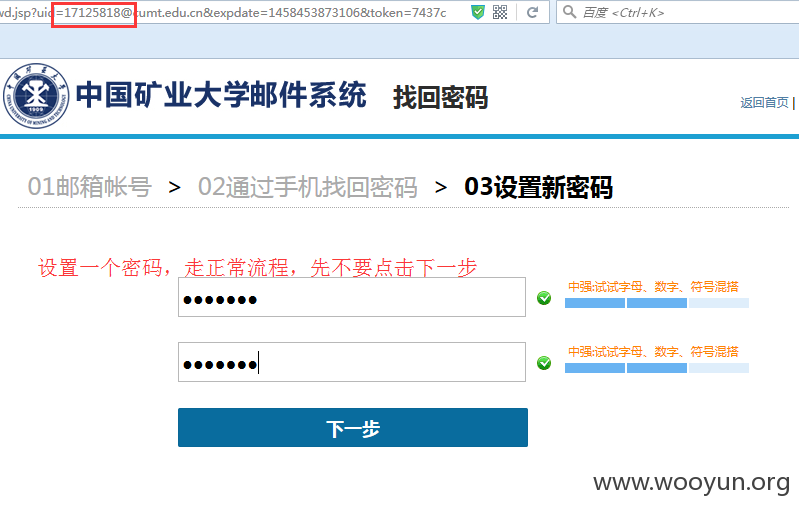Click the green shield security icon
The image size is (799, 511).
pyautogui.click(x=477, y=12)
